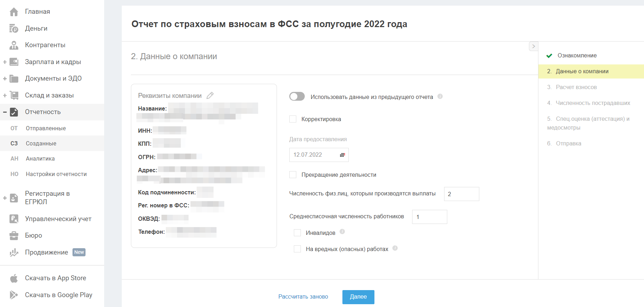Expand the Документы и ЭДО section
Image resolution: width=644 pixels, height=307 pixels.
click(5, 79)
